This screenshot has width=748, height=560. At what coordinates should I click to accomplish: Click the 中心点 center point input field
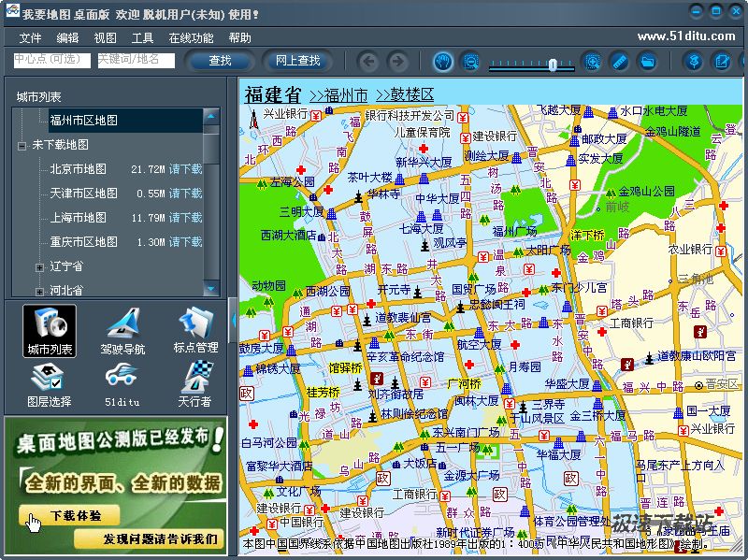coord(51,60)
